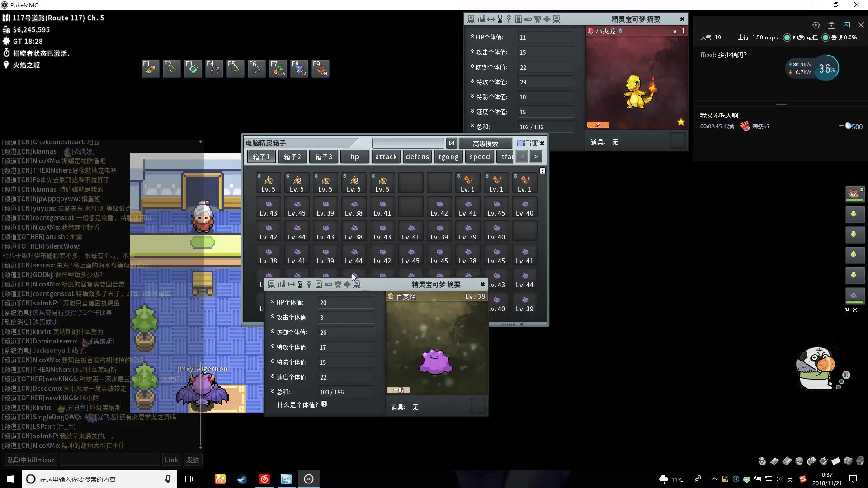868x488 pixels.
Task: Open the stream panel clipboard icon
Action: [x=831, y=26]
